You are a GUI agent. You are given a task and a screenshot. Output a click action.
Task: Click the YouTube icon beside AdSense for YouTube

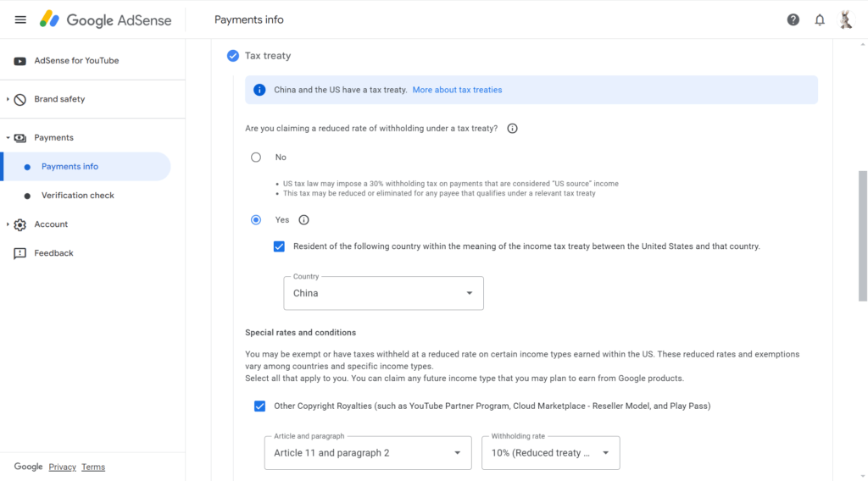pos(20,61)
